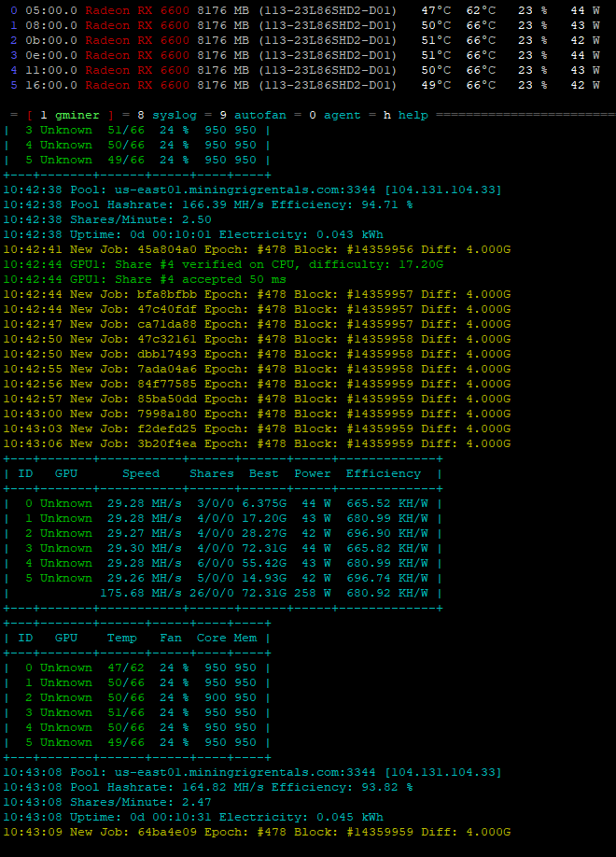The image size is (616, 857).
Task: Click the 62°C memory temperature value
Action: [x=481, y=10]
